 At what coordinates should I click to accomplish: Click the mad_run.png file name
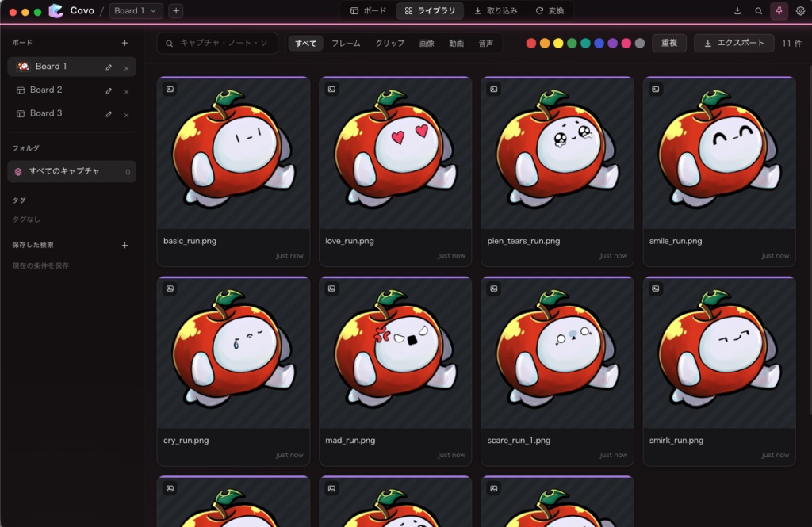[350, 441]
